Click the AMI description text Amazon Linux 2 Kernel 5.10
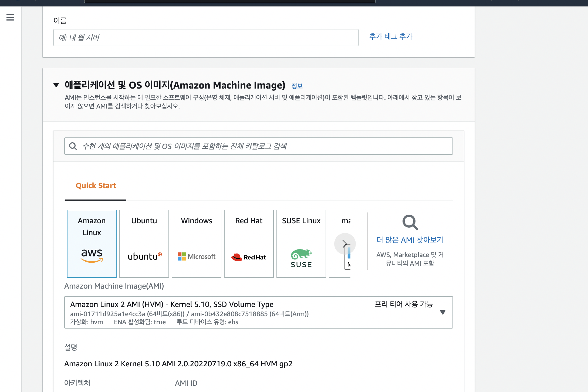This screenshot has height=392, width=588. point(178,364)
